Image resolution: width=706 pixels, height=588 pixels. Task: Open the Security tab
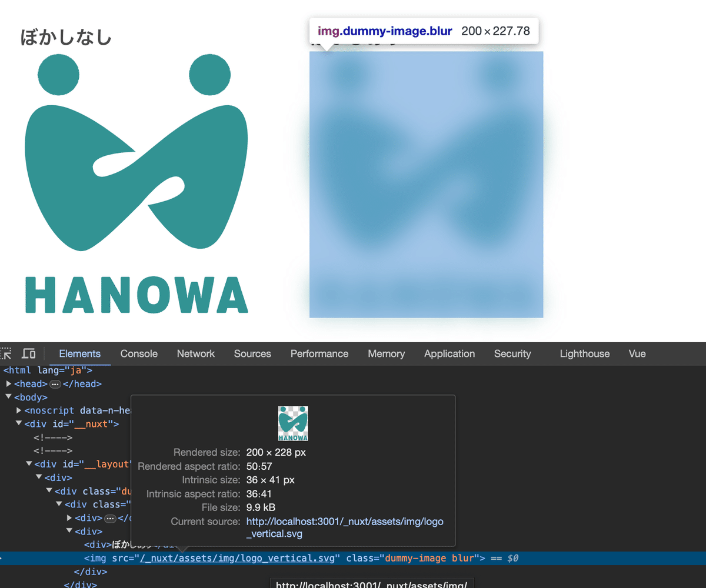(x=512, y=353)
